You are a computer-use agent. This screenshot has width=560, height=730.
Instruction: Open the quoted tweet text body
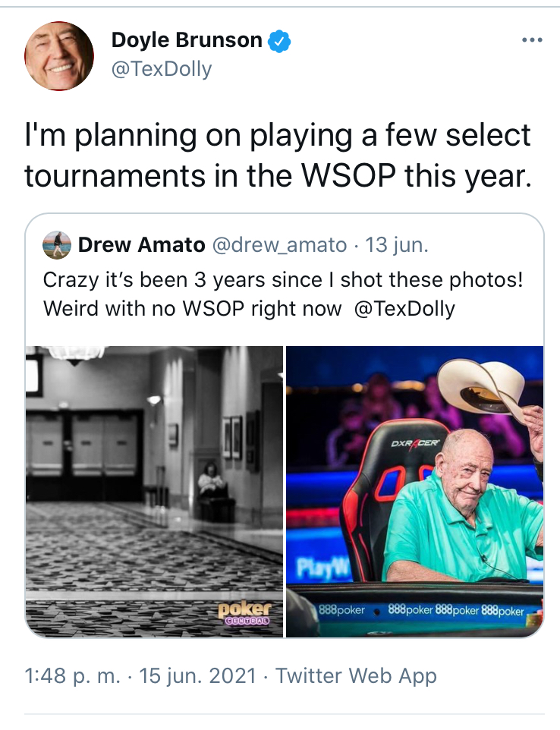coord(283,294)
